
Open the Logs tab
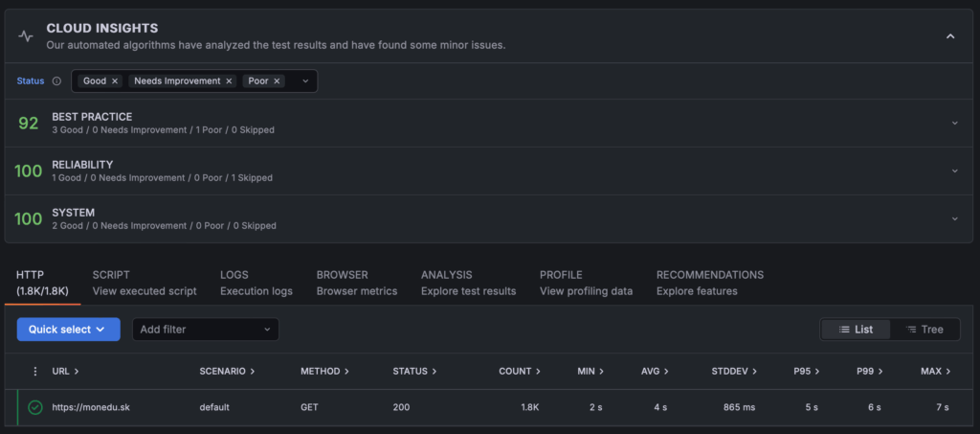[x=256, y=283]
